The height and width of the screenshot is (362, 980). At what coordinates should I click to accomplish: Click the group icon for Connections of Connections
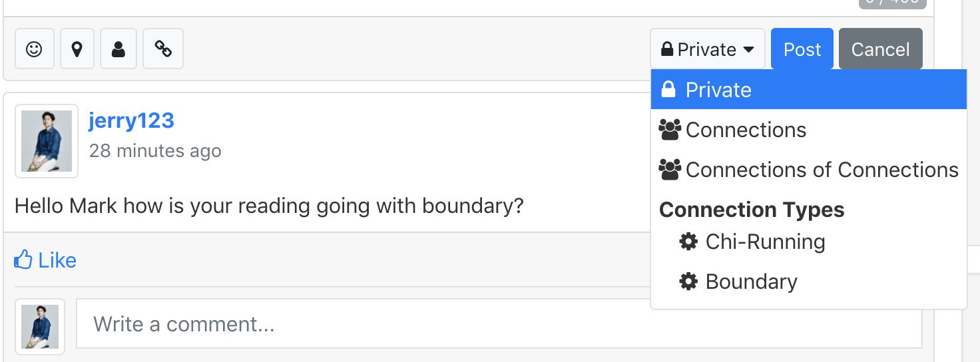click(x=670, y=170)
